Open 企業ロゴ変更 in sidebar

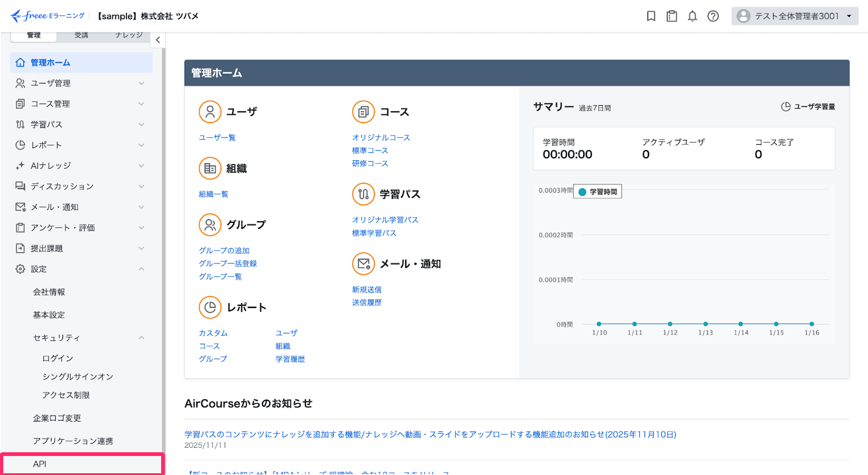57,418
